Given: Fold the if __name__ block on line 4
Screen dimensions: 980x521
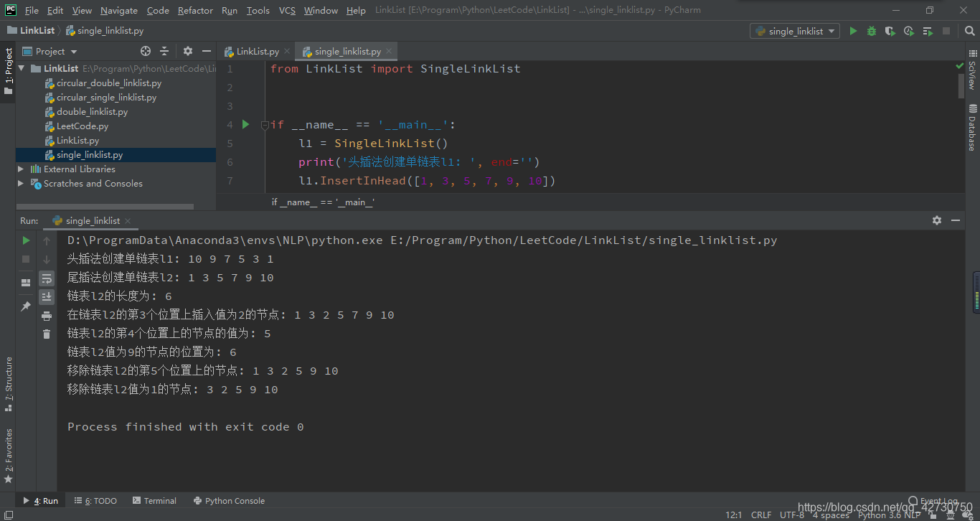Looking at the screenshot, I should tap(264, 125).
